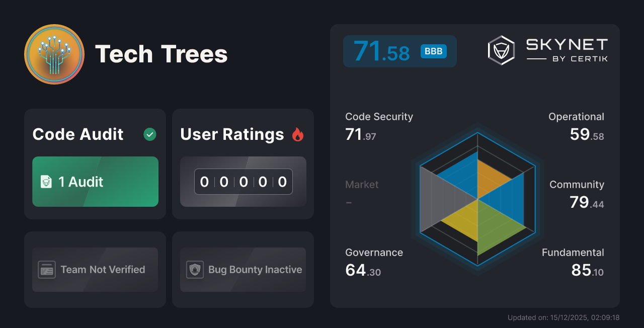Image resolution: width=644 pixels, height=328 pixels.
Task: Click the BBB rating badge
Action: coord(433,51)
